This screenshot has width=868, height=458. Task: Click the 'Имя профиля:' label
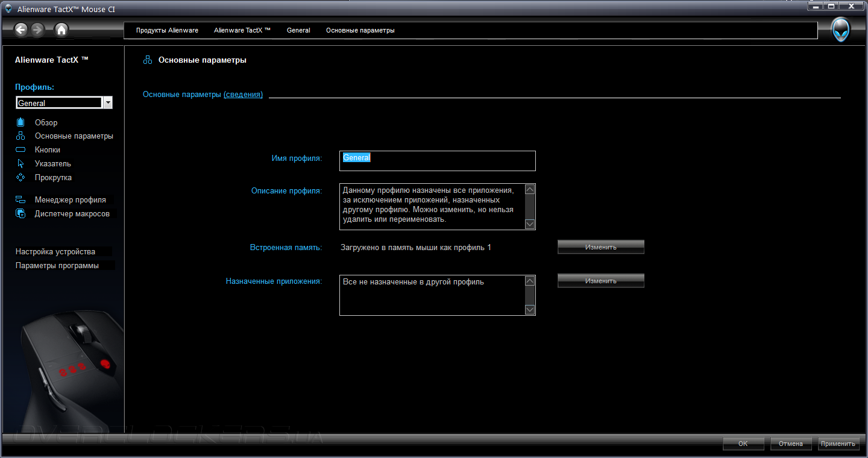[297, 158]
